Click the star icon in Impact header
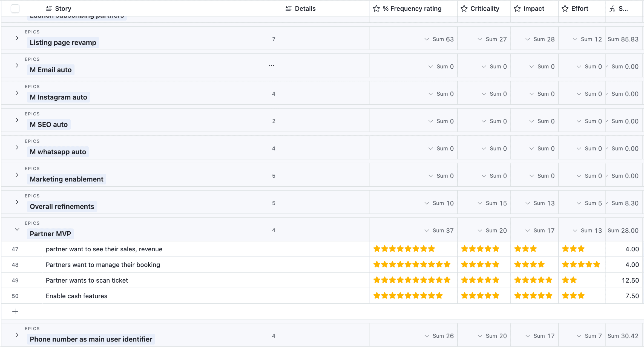This screenshot has height=347, width=644. tap(517, 9)
